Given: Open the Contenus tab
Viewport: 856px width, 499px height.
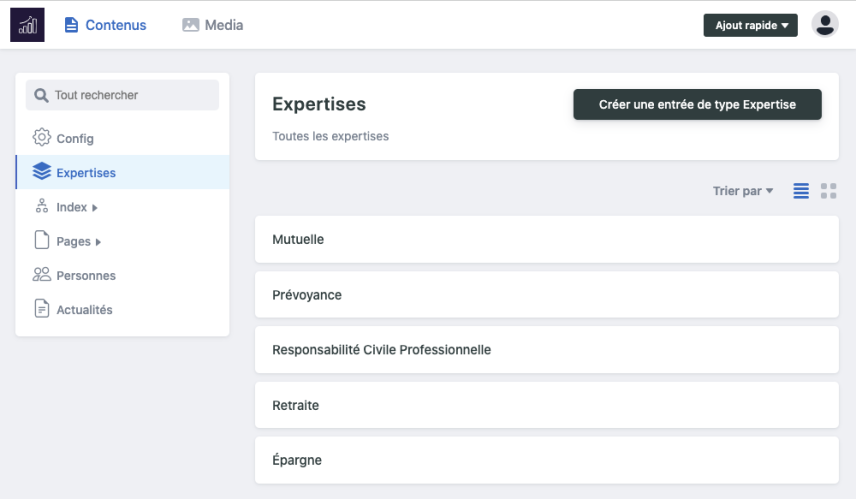Looking at the screenshot, I should click(x=105, y=25).
